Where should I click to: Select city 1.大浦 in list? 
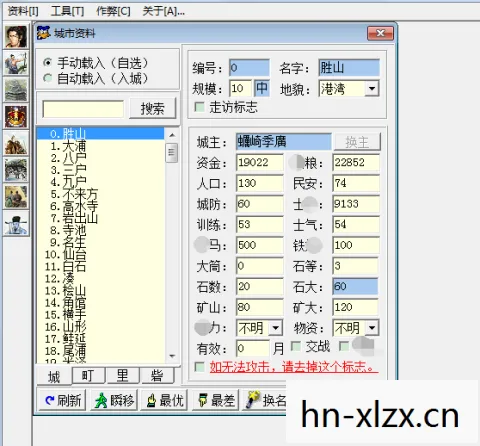(100, 146)
